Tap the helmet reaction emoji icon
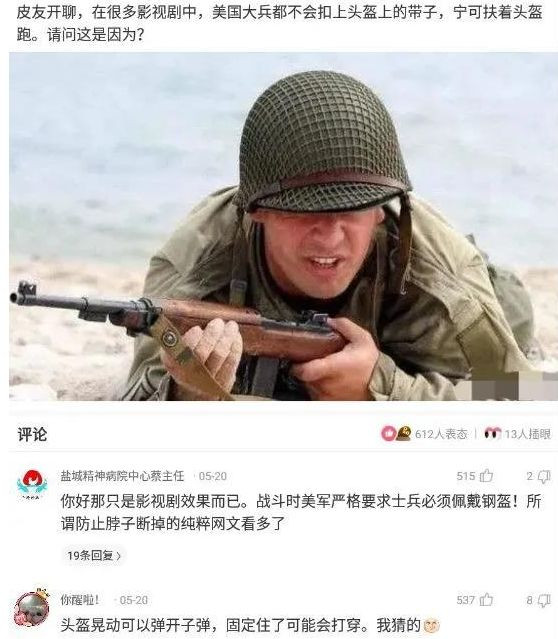 tap(404, 433)
